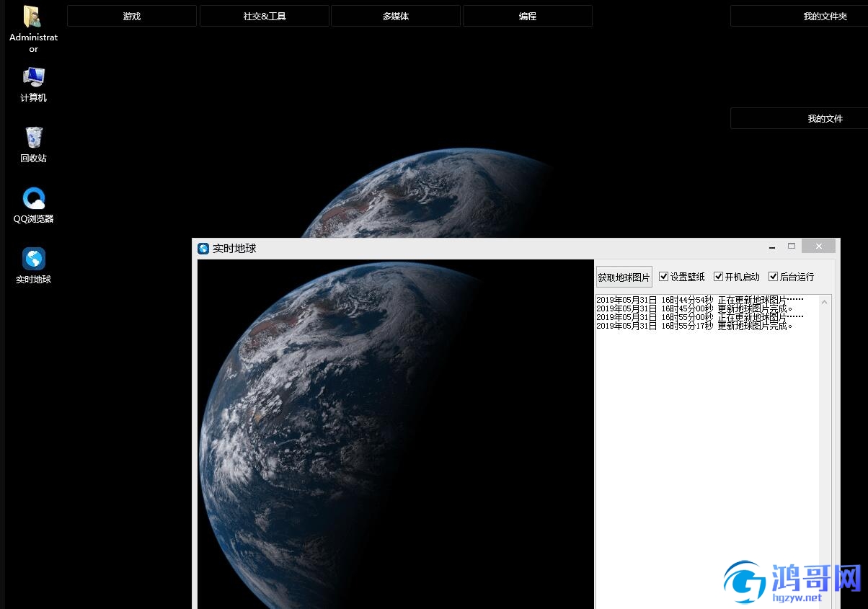Open the 我的文件 desktop group

point(800,118)
